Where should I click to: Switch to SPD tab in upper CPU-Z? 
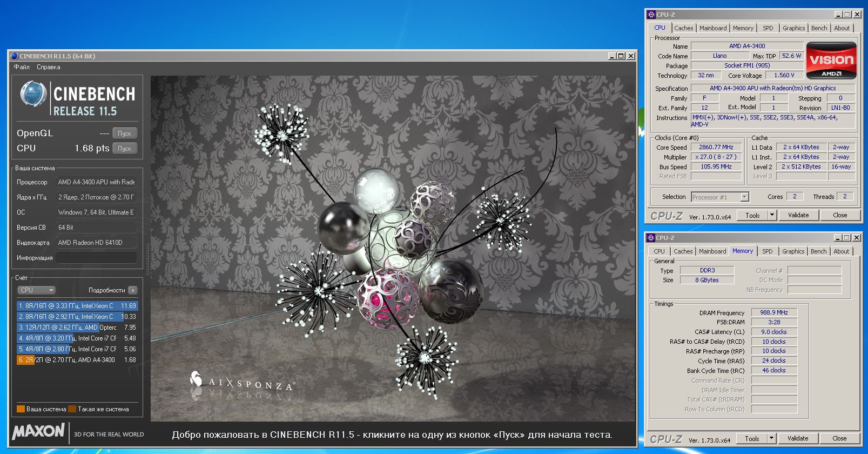[768, 28]
